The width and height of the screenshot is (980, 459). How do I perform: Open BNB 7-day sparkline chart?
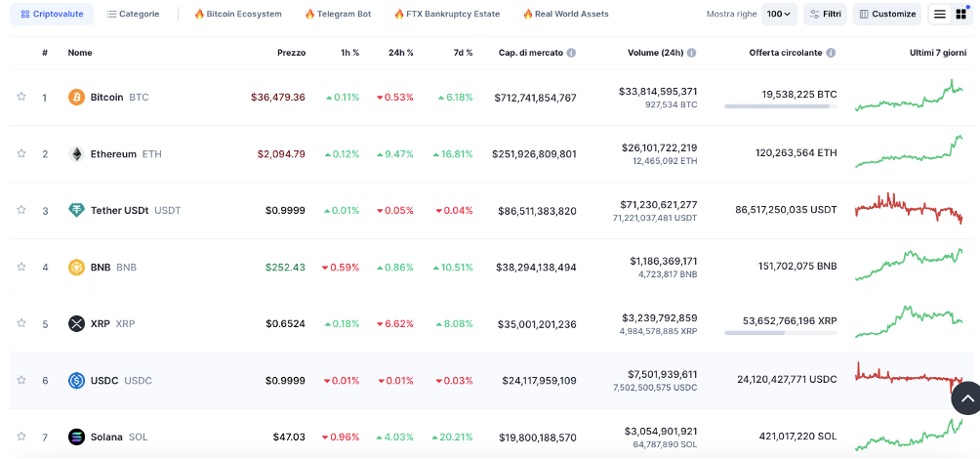909,265
